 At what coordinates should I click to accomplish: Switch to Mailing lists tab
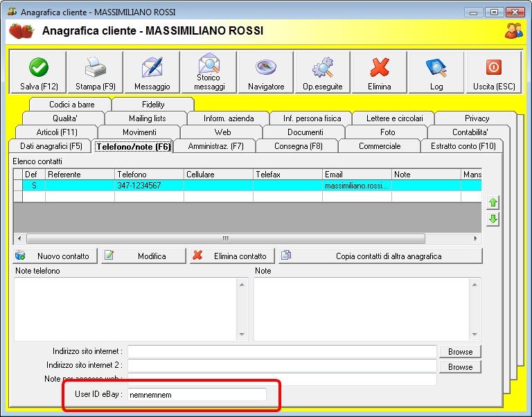pyautogui.click(x=148, y=118)
